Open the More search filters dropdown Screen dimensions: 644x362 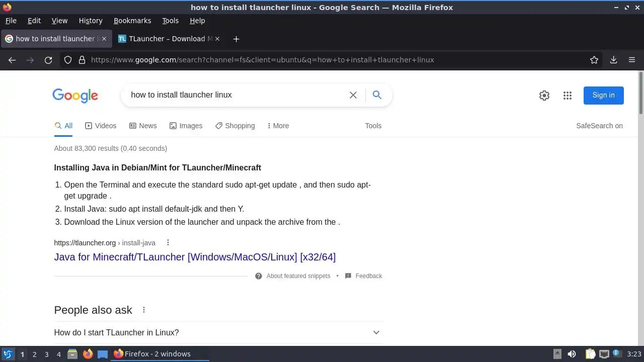278,126
